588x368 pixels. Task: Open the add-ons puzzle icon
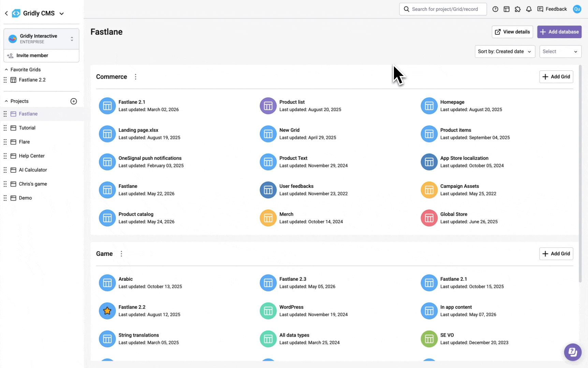point(518,9)
